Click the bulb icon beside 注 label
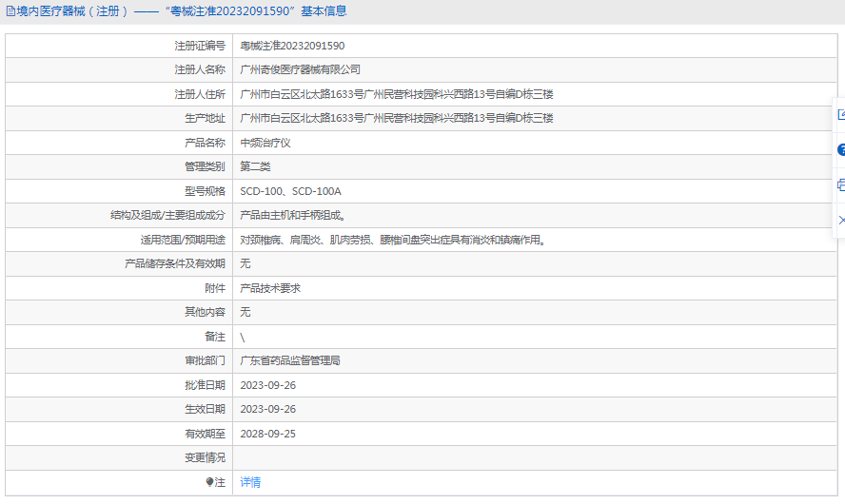The image size is (845, 504). point(209,482)
